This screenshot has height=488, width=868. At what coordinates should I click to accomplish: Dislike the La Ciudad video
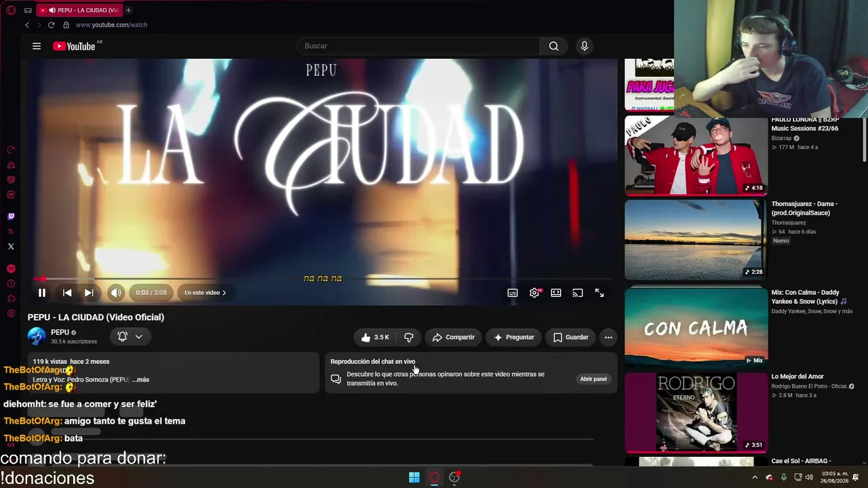(x=408, y=338)
